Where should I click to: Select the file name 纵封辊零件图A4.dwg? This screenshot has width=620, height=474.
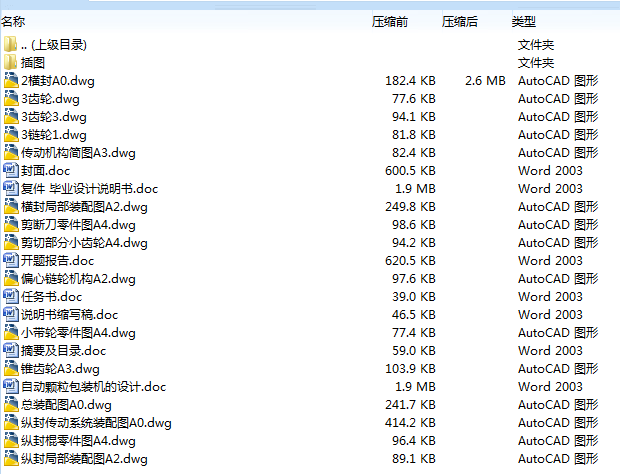coord(78,440)
